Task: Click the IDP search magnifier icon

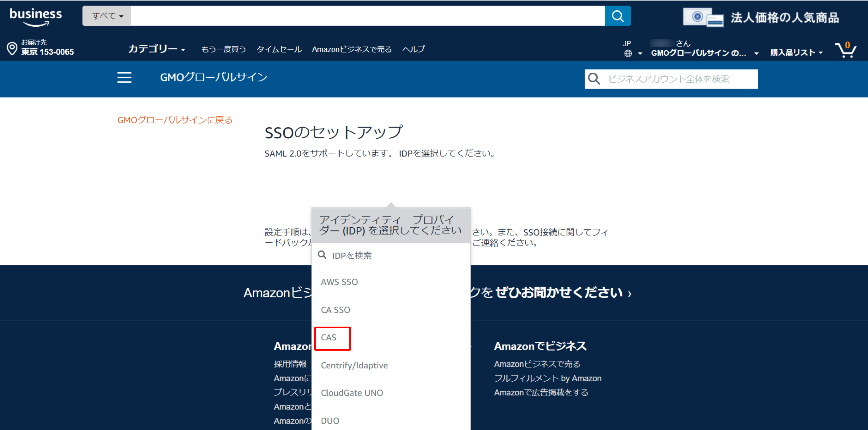Action: coord(322,255)
